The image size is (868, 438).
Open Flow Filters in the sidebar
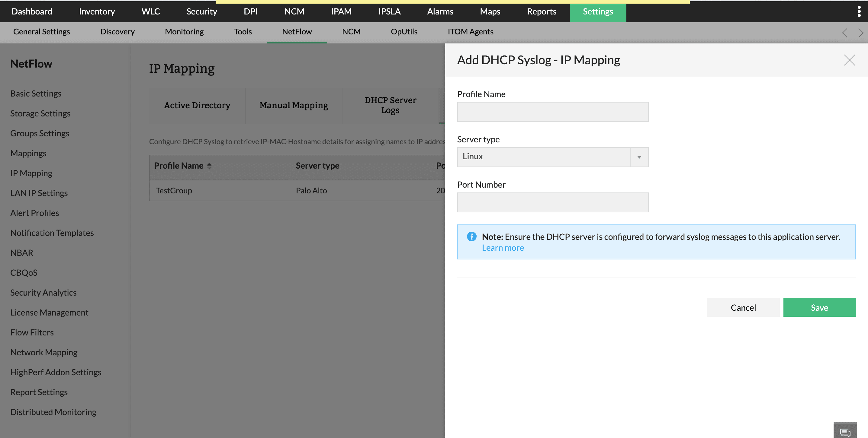point(32,332)
